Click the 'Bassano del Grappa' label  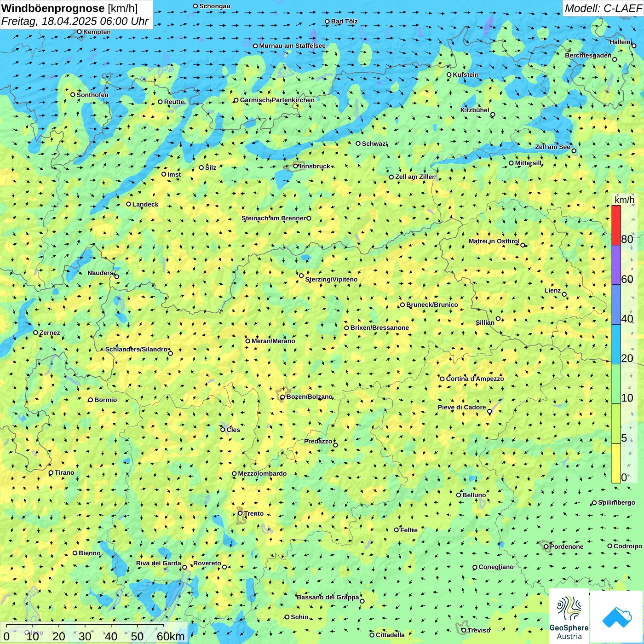[x=328, y=597]
